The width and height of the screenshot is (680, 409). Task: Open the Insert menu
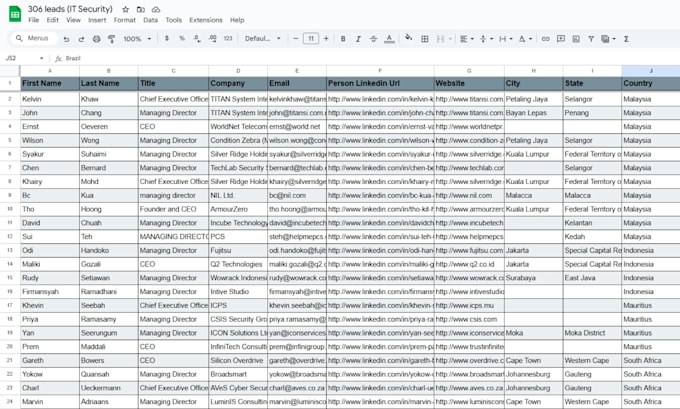point(97,20)
